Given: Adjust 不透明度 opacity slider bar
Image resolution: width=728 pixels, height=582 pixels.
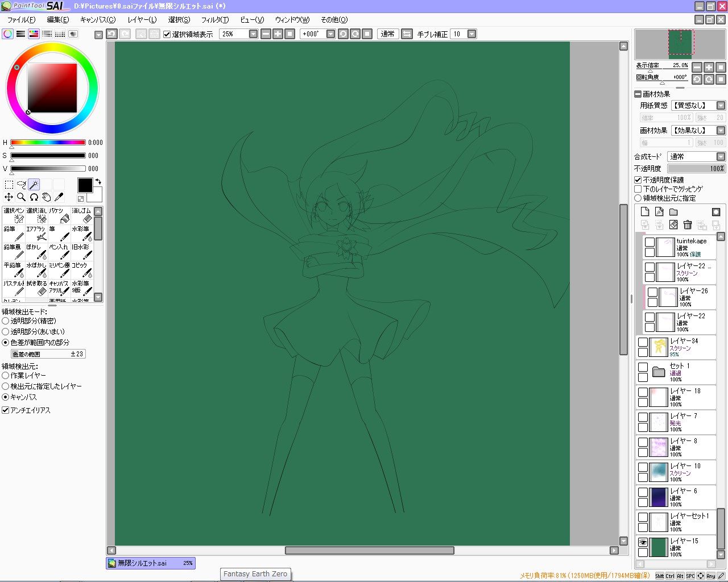Looking at the screenshot, I should click(x=696, y=169).
